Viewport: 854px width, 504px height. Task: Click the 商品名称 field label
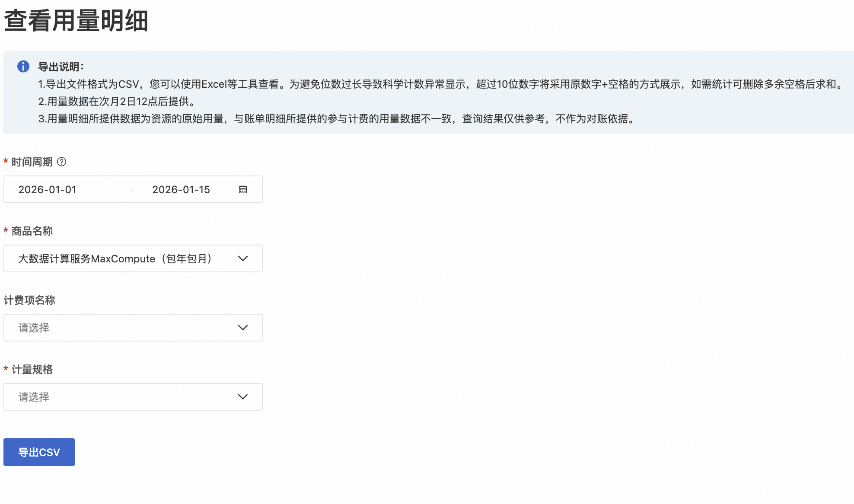(x=32, y=231)
